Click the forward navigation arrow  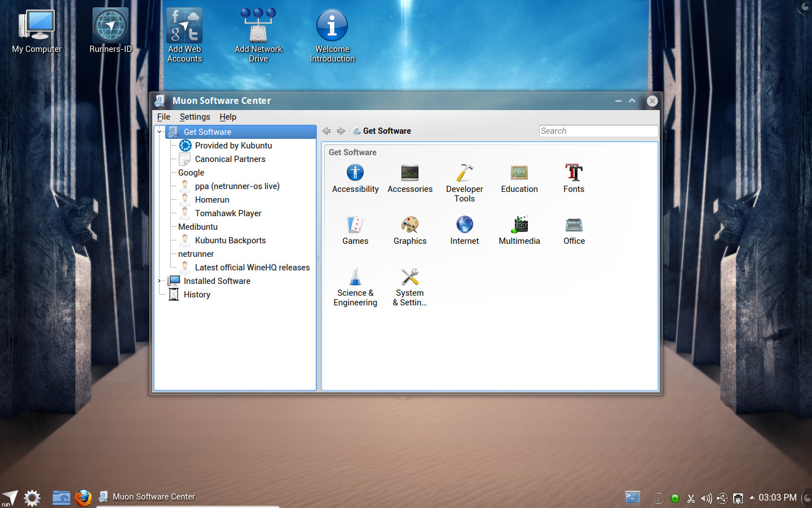[341, 131]
